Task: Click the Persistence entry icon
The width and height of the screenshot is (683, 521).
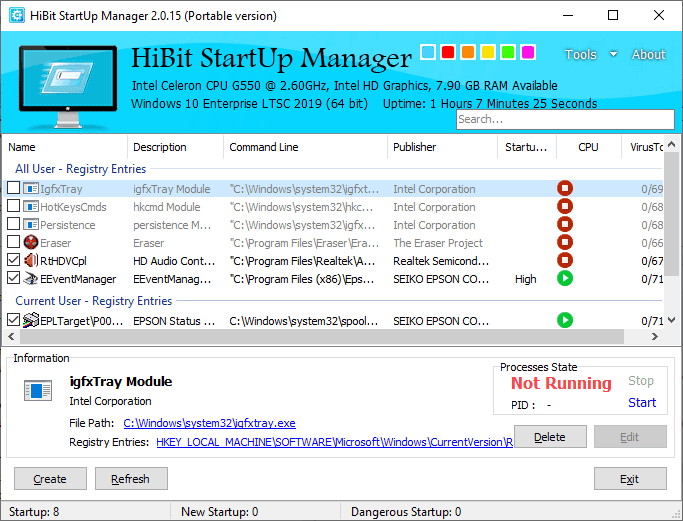Action: (31, 225)
